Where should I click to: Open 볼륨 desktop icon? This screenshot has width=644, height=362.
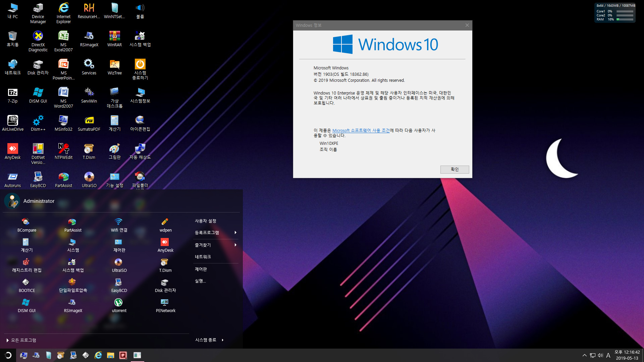point(140,11)
